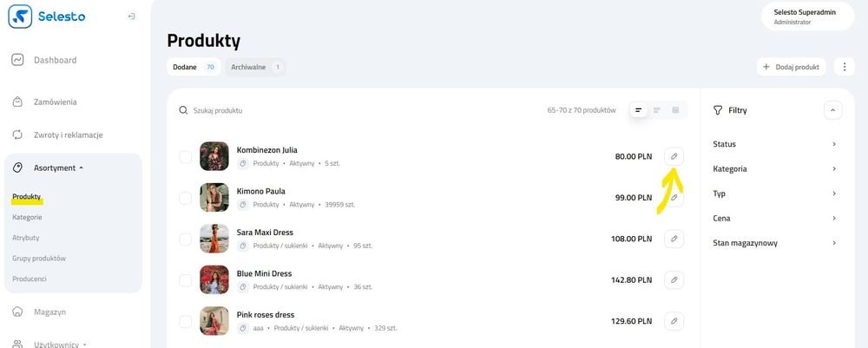The height and width of the screenshot is (348, 868).
Task: Open Atrybuty in the sidebar submenu
Action: (x=25, y=238)
